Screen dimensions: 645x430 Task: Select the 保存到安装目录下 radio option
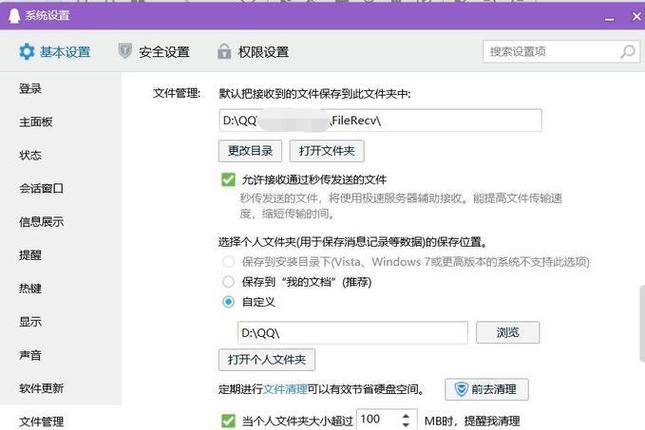228,262
